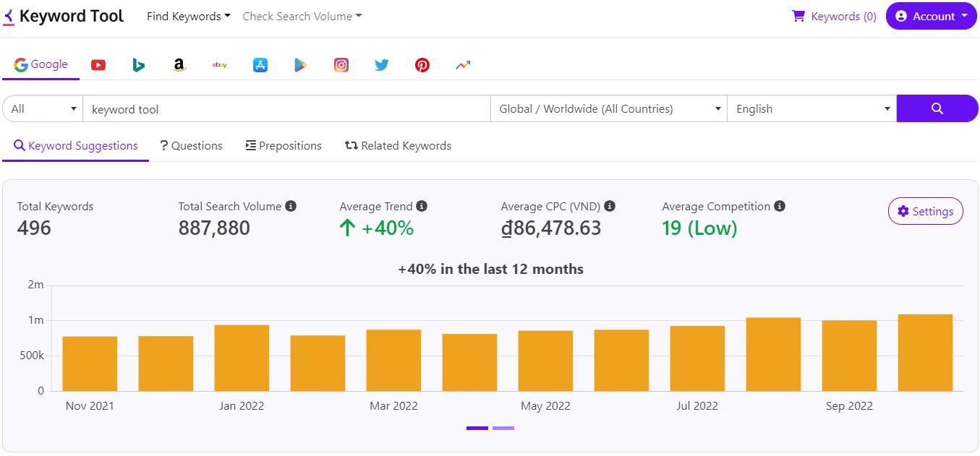Select the YouTube platform icon
Image resolution: width=980 pixels, height=456 pixels.
[98, 64]
